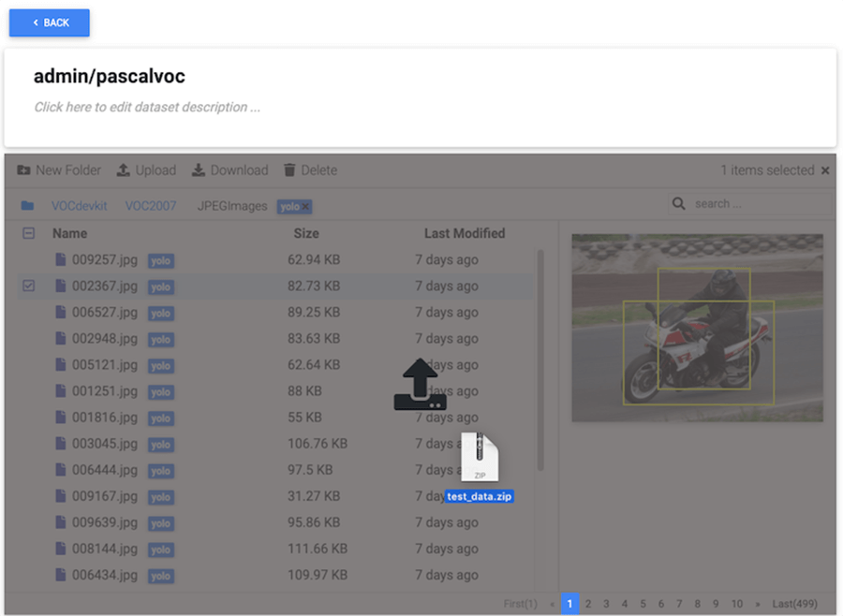Sort files by the Size column
This screenshot has height=616, width=843.
(x=305, y=234)
